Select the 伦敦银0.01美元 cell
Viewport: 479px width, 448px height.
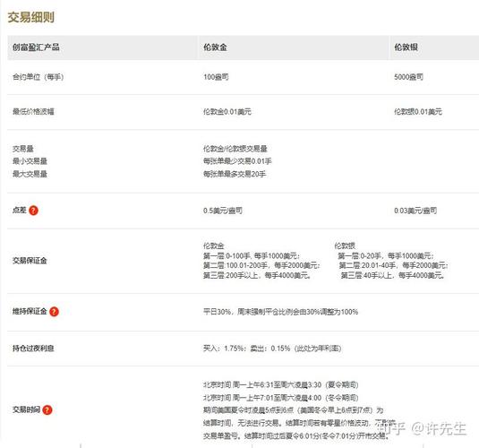[x=418, y=112]
